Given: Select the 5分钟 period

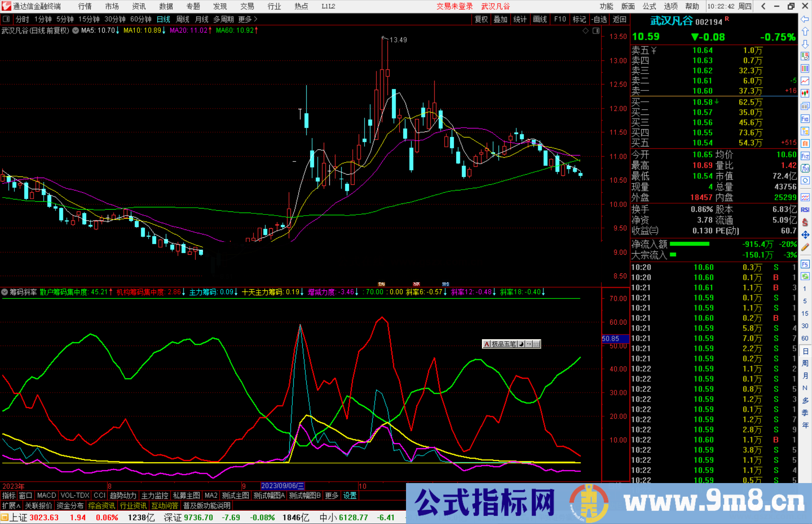Looking at the screenshot, I should (x=65, y=19).
